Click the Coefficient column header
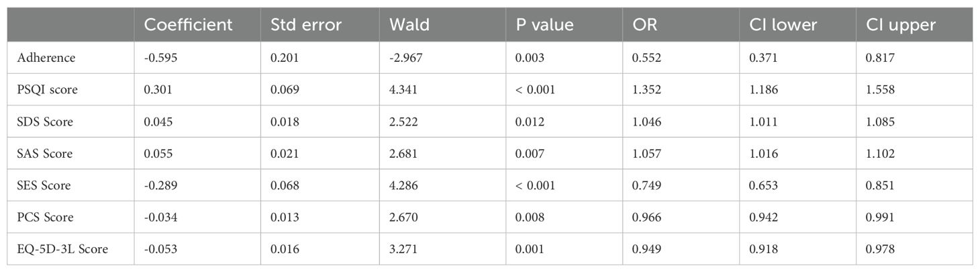 (188, 25)
